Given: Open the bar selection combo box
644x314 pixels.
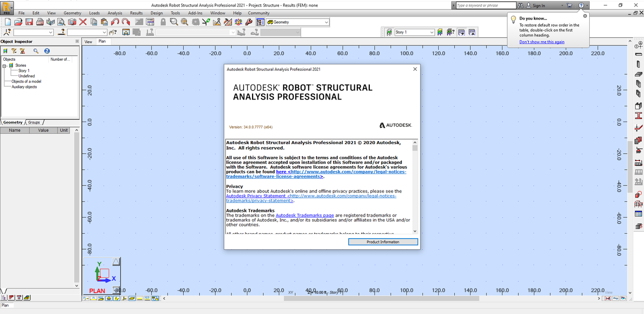Looking at the screenshot, I should pos(87,32).
